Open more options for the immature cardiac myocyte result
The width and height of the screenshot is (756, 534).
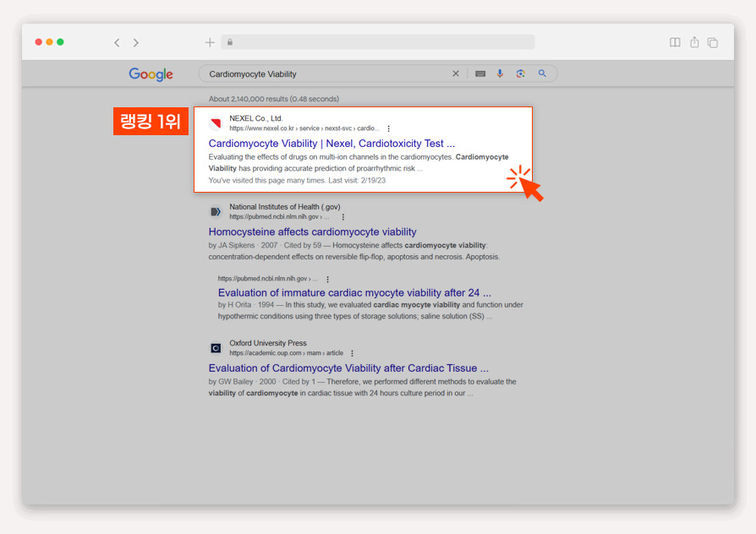click(328, 280)
